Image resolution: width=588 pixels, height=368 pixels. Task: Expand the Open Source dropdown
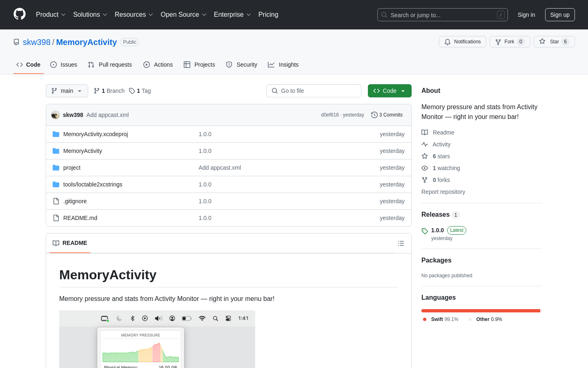[184, 15]
